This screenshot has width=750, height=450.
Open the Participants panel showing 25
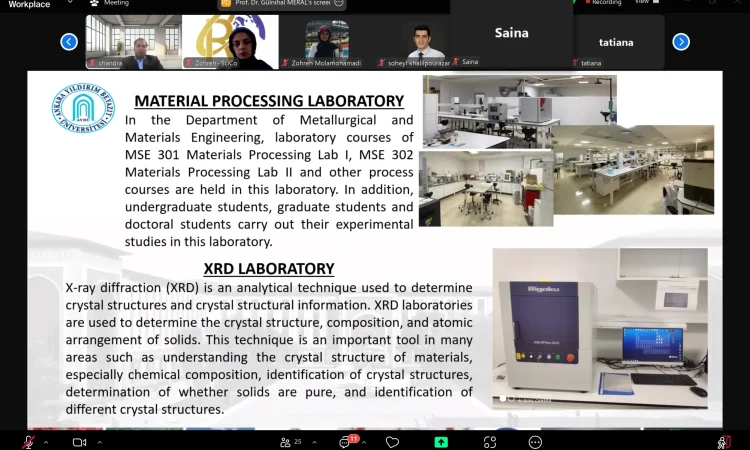click(291, 442)
